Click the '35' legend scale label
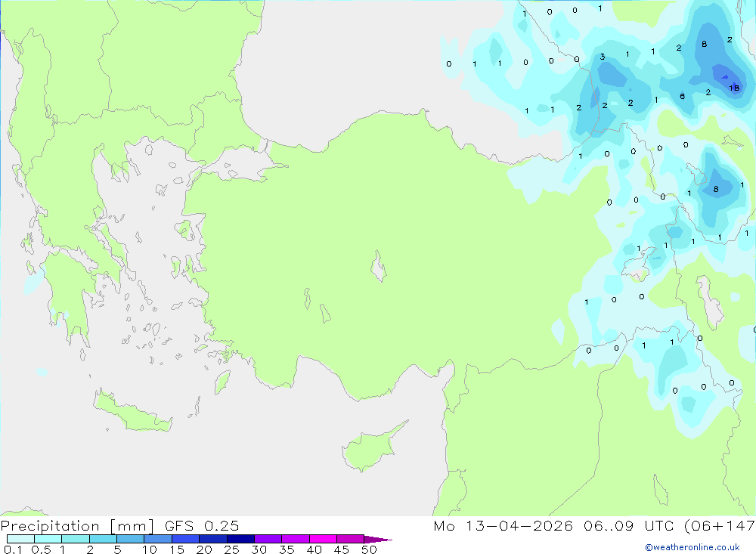The image size is (756, 554). click(x=287, y=549)
